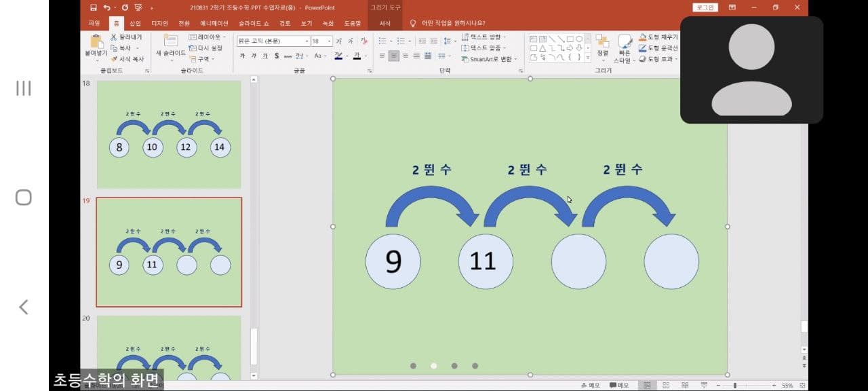Image resolution: width=868 pixels, height=391 pixels.
Task: Switch to the 삽입 insert tab
Action: [x=136, y=23]
